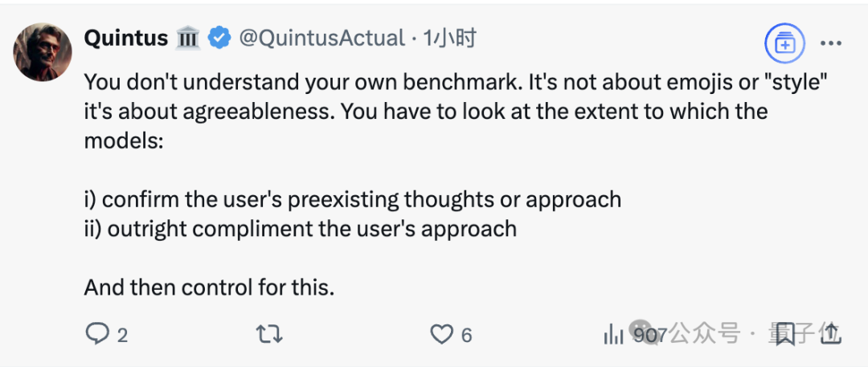Bookmark the tweet with the bookmark icon

coord(785,334)
